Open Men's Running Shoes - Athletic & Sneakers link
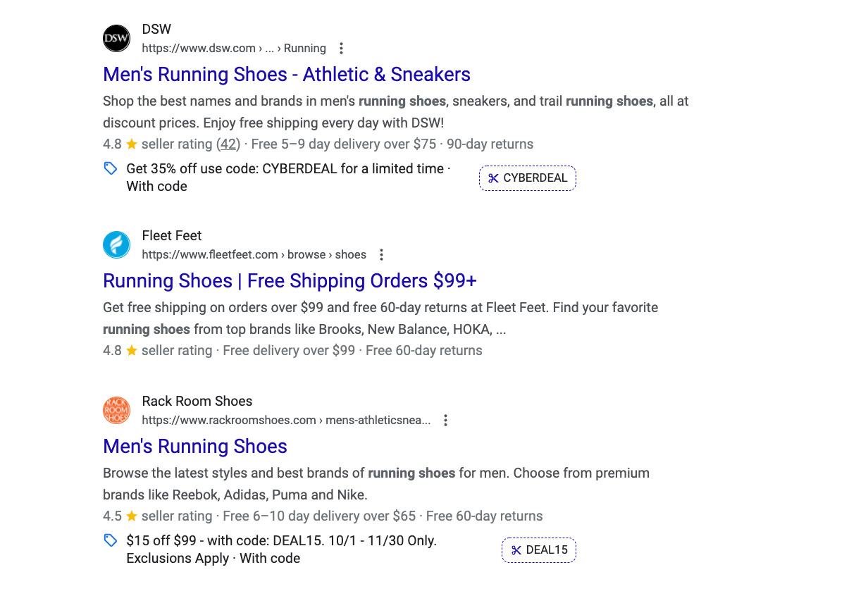Viewport: 868px width, 596px height. click(x=287, y=75)
